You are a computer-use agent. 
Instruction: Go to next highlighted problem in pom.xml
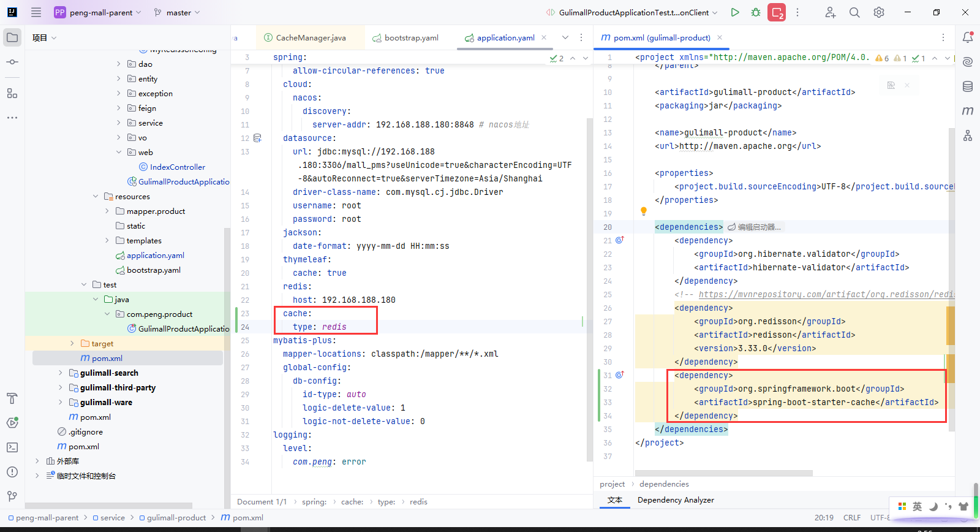947,58
